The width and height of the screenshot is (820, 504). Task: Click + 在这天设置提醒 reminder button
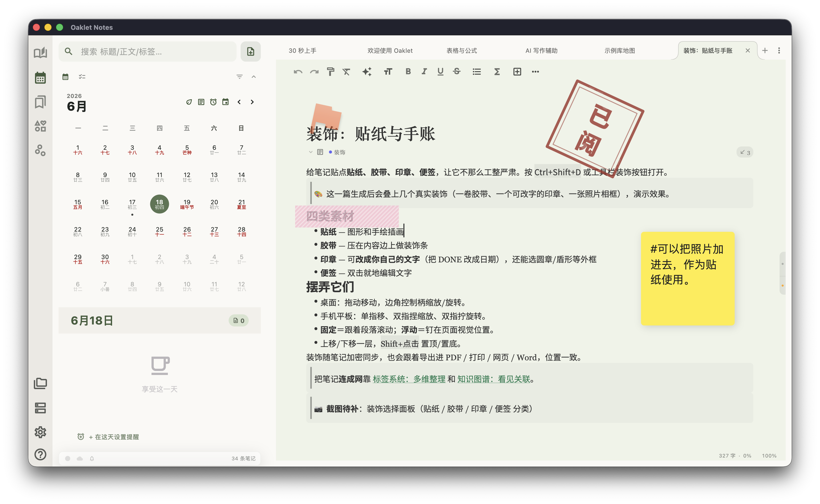tap(108, 437)
